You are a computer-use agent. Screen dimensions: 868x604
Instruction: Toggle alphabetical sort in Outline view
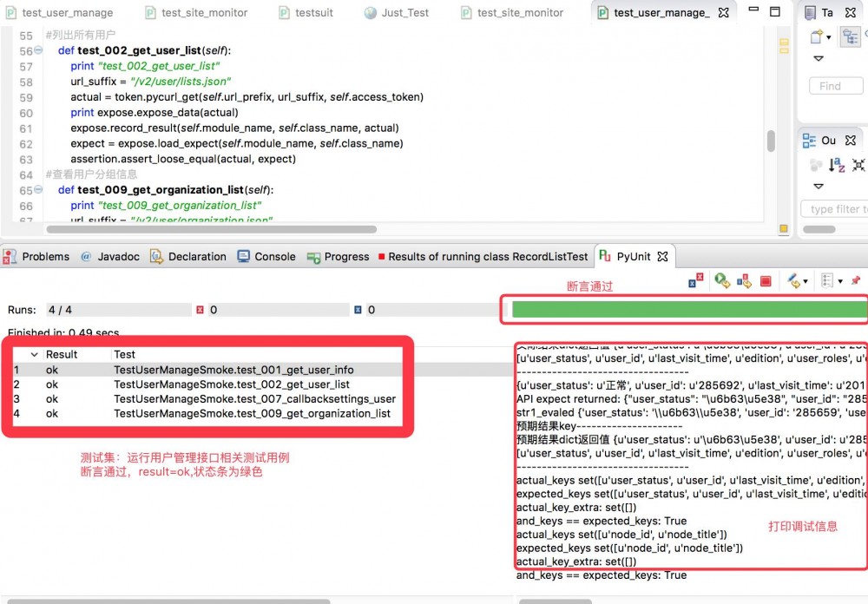(x=837, y=164)
